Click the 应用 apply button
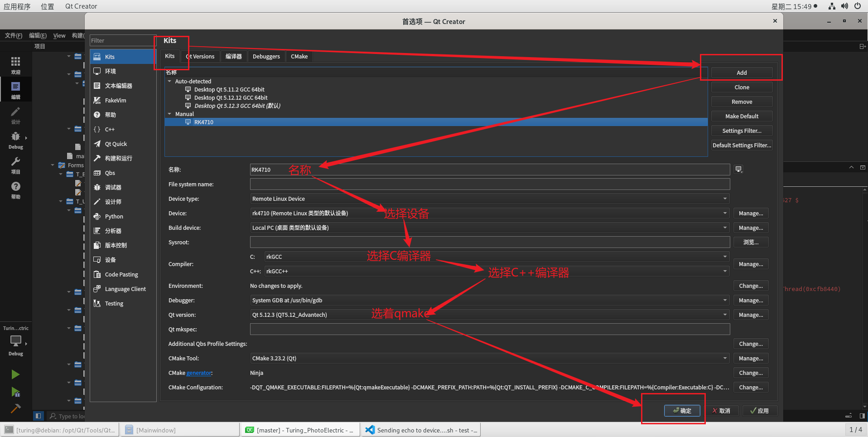This screenshot has height=437, width=868. click(760, 411)
